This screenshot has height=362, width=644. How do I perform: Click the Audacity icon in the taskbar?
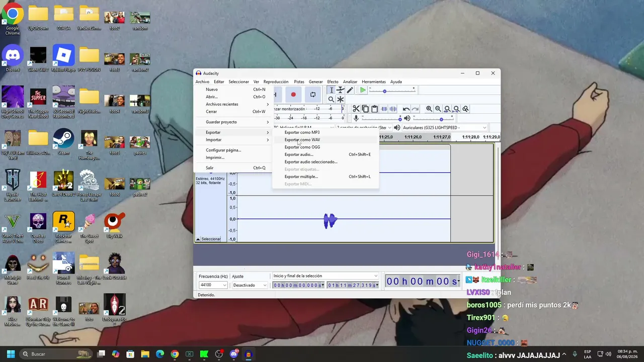(x=248, y=354)
